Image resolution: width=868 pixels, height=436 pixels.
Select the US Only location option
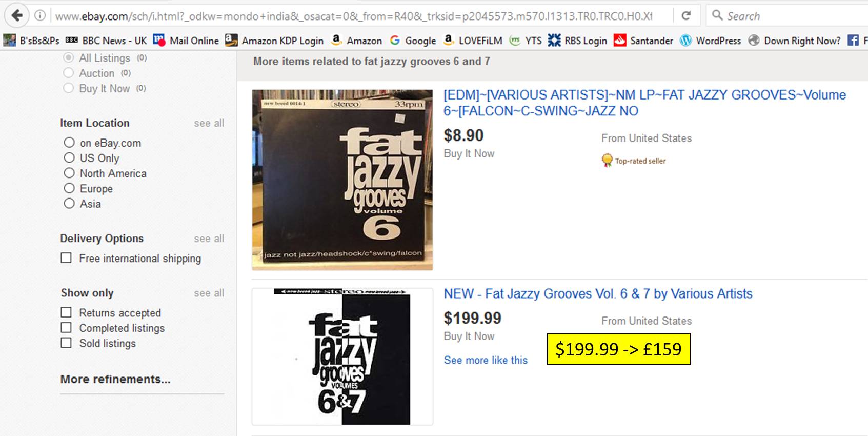coord(69,157)
